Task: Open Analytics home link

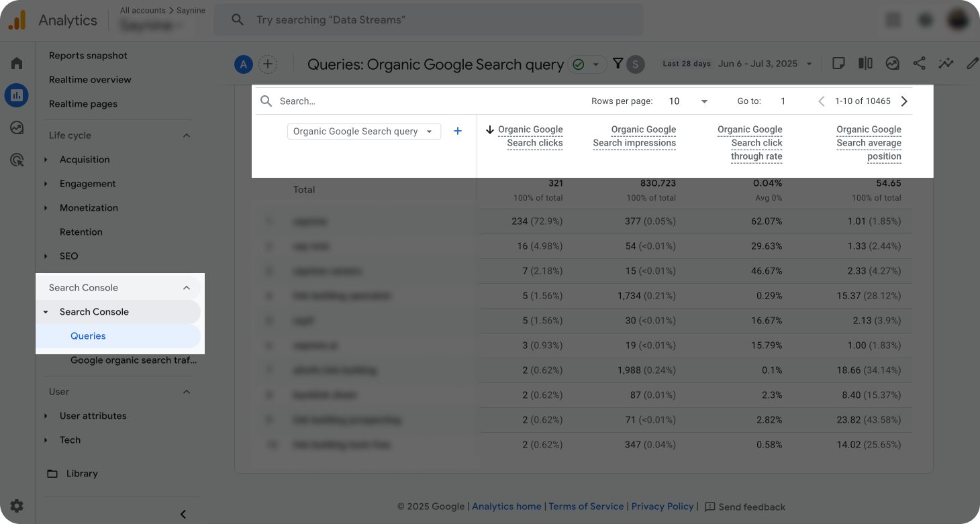Action: [507, 507]
